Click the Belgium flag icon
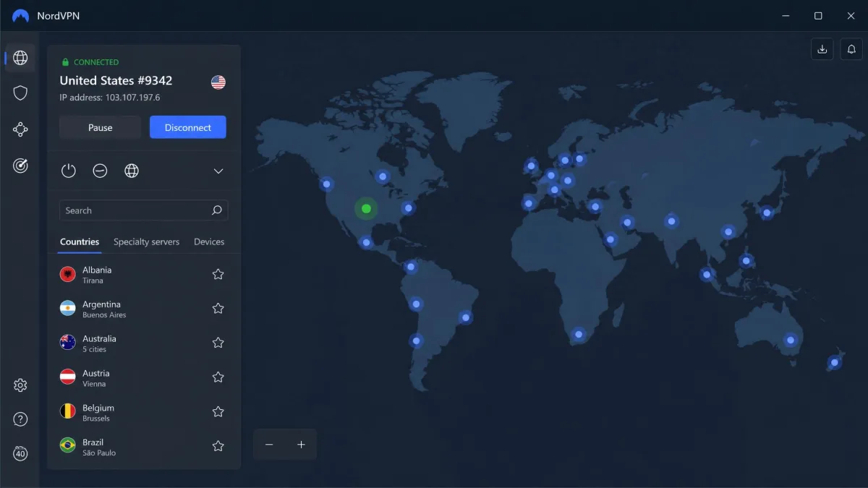This screenshot has width=868, height=488. pyautogui.click(x=68, y=411)
